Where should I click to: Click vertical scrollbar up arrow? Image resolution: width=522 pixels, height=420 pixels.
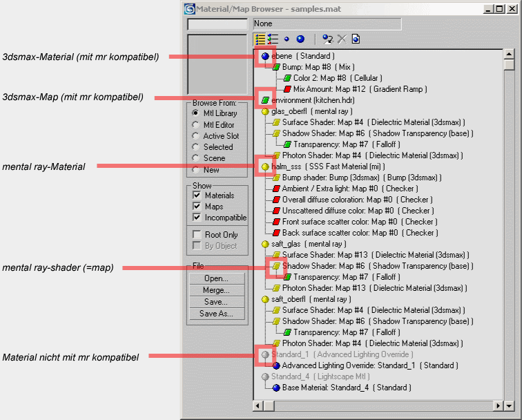pyautogui.click(x=510, y=54)
